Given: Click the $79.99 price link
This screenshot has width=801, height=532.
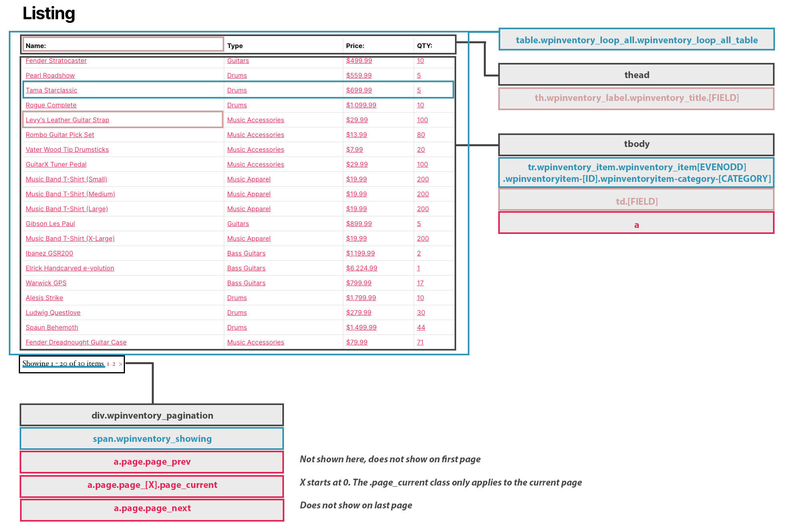Looking at the screenshot, I should pyautogui.click(x=357, y=342).
